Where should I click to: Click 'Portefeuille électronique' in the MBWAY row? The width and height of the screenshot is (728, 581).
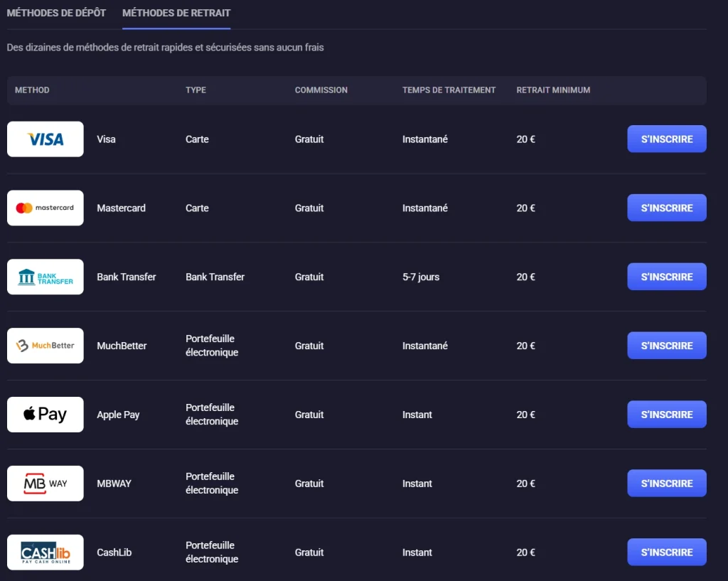pos(212,483)
